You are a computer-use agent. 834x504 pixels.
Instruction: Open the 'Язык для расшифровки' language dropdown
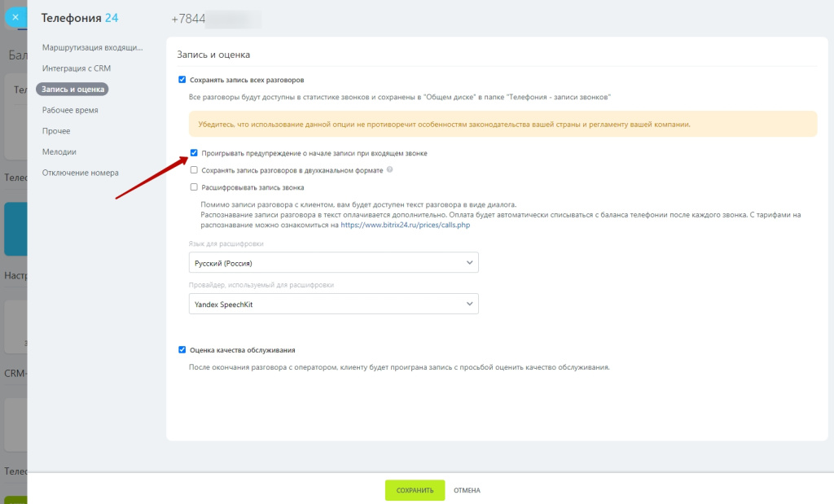point(332,263)
